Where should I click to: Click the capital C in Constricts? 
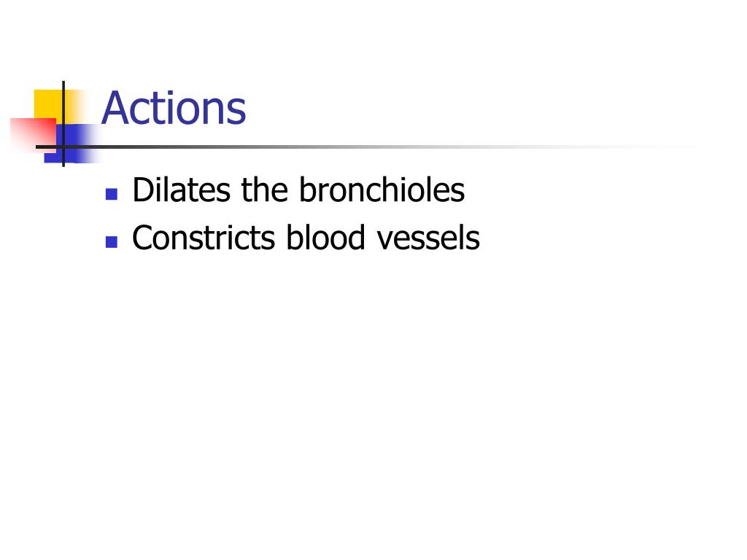point(142,238)
